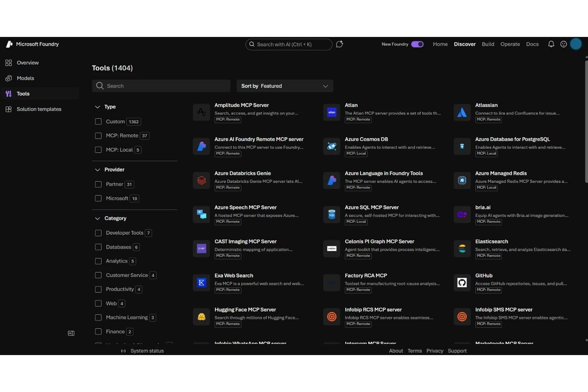Open the Operate tab
Image resolution: width=588 pixels, height=392 pixels.
pyautogui.click(x=510, y=44)
